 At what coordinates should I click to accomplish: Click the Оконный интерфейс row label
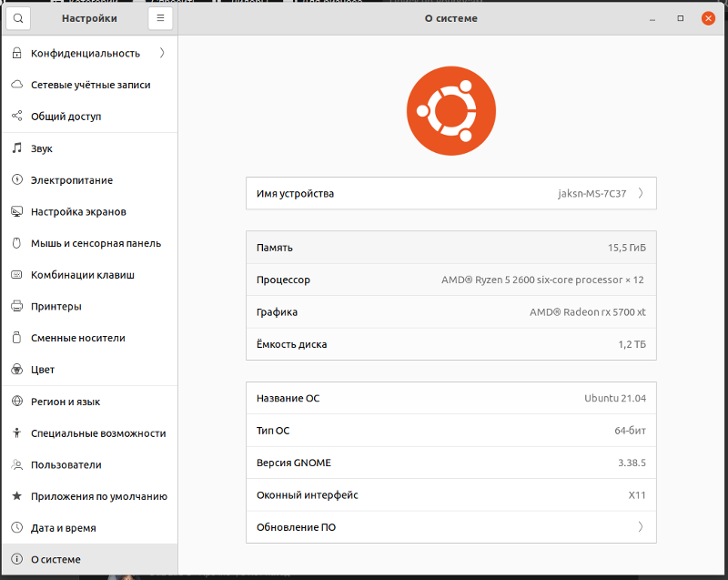click(308, 495)
